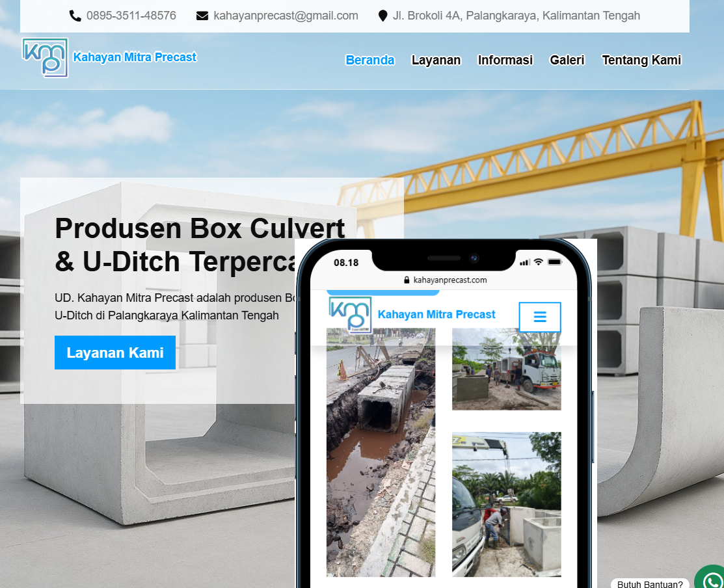Screen dimensions: 724x588
Task: Select the Beranda menu item
Action: (369, 60)
